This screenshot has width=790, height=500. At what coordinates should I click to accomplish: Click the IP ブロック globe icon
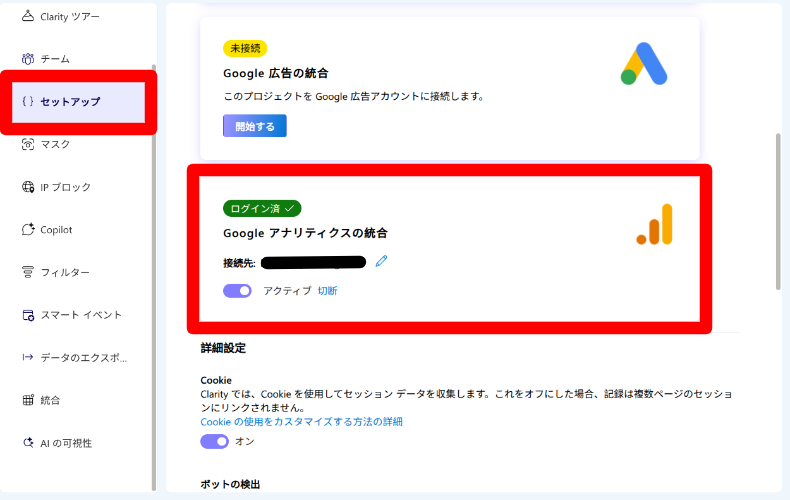coord(28,187)
